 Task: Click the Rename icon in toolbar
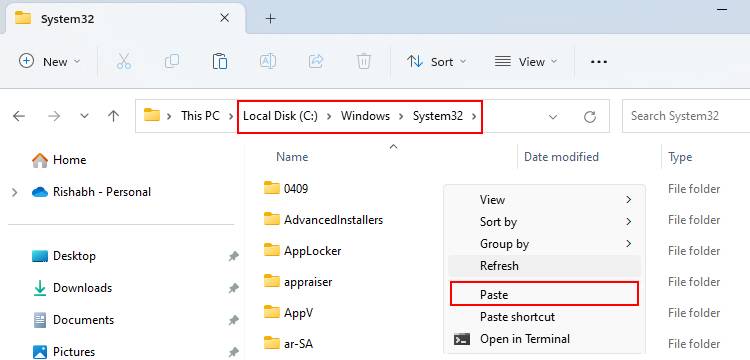coord(268,62)
